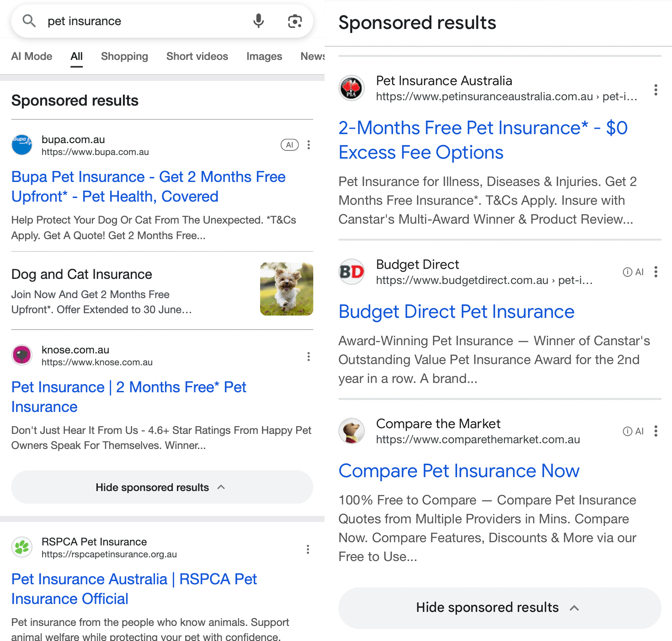The height and width of the screenshot is (641, 672).
Task: Select AI Mode
Action: (32, 56)
